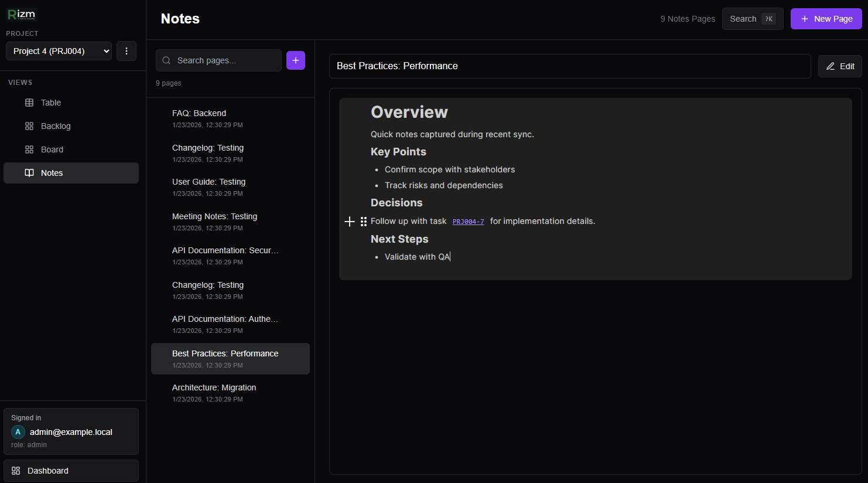This screenshot has height=483, width=868.
Task: Select the Notes view
Action: [52, 173]
